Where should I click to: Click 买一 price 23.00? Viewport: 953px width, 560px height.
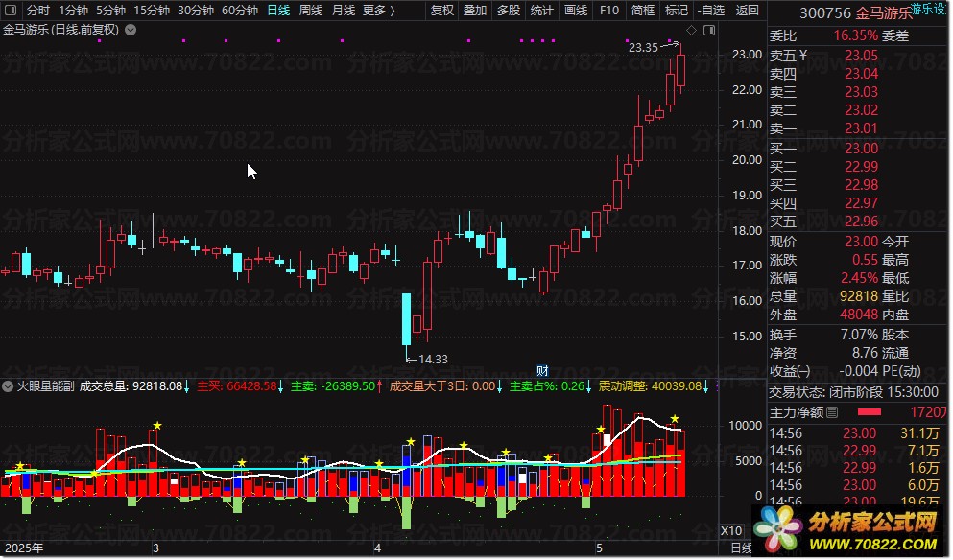click(x=861, y=149)
